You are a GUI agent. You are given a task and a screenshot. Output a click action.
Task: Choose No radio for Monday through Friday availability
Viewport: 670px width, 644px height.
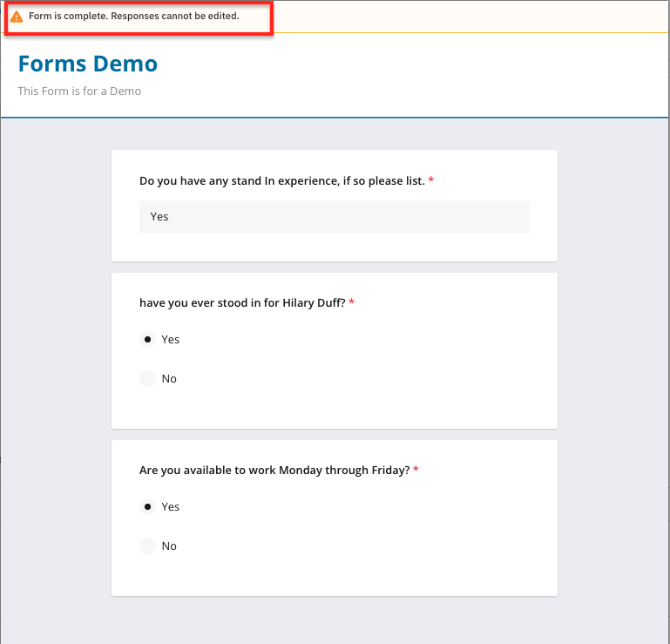[147, 546]
